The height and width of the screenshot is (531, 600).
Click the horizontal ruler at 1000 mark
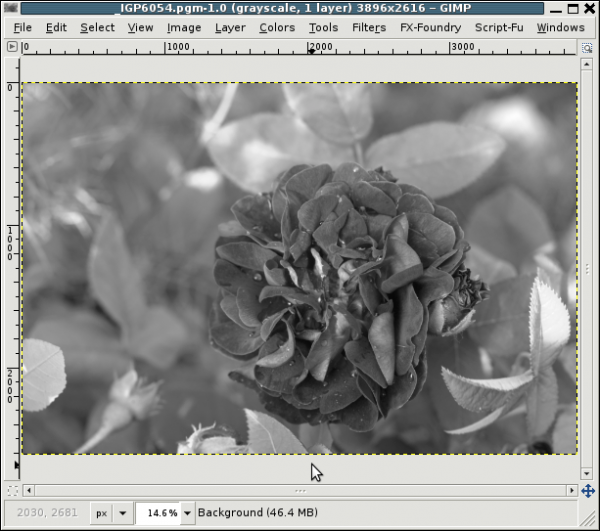click(165, 47)
